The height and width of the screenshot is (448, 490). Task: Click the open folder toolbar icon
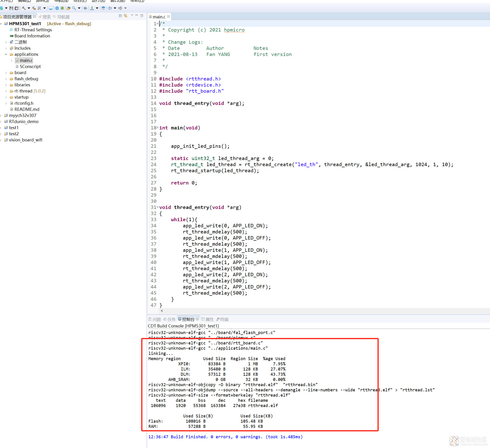(x=69, y=8)
